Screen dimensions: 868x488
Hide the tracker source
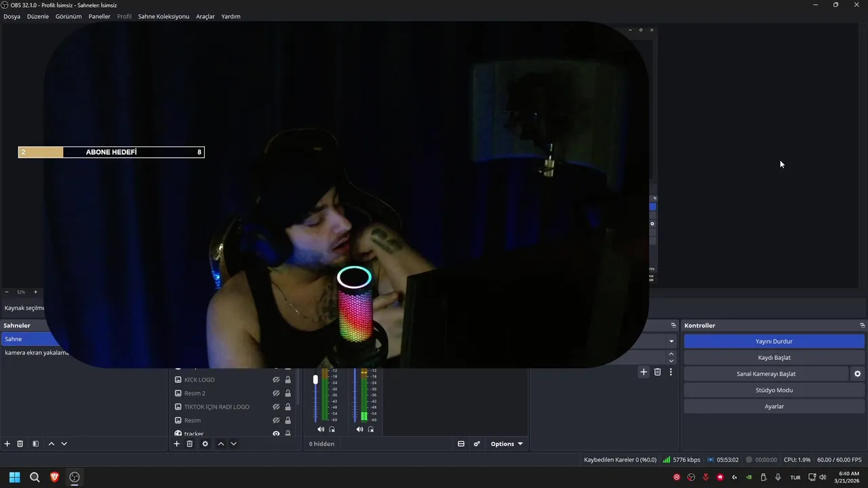click(x=276, y=433)
